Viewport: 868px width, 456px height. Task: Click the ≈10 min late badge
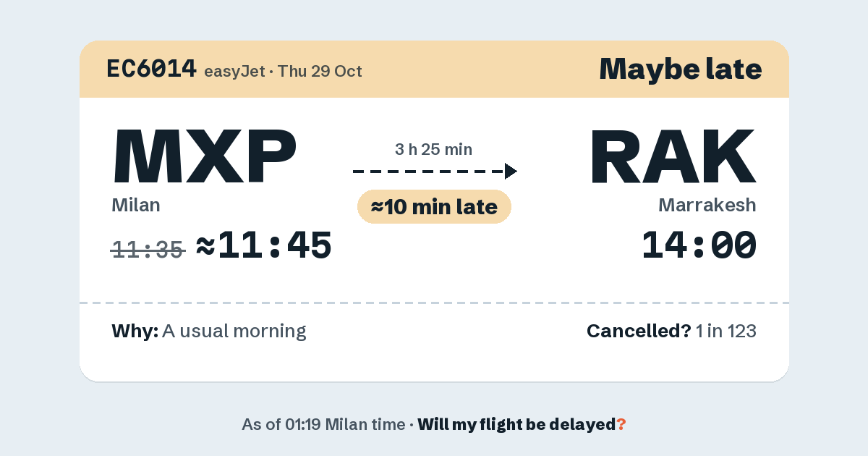coord(435,207)
